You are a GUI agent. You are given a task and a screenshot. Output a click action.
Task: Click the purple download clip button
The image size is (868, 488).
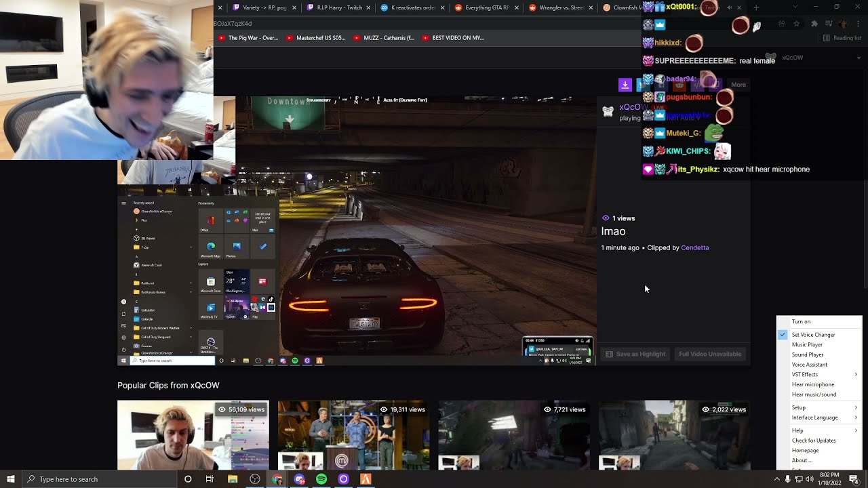(x=625, y=85)
